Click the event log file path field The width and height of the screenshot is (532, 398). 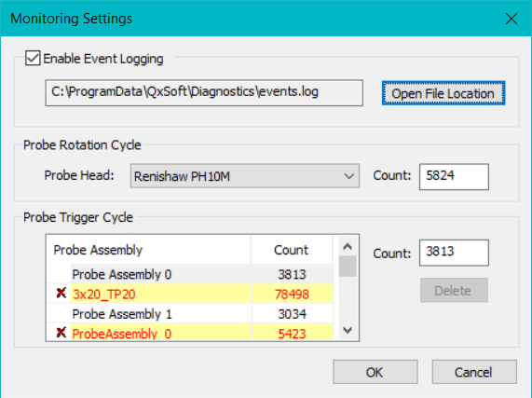pyautogui.click(x=204, y=93)
